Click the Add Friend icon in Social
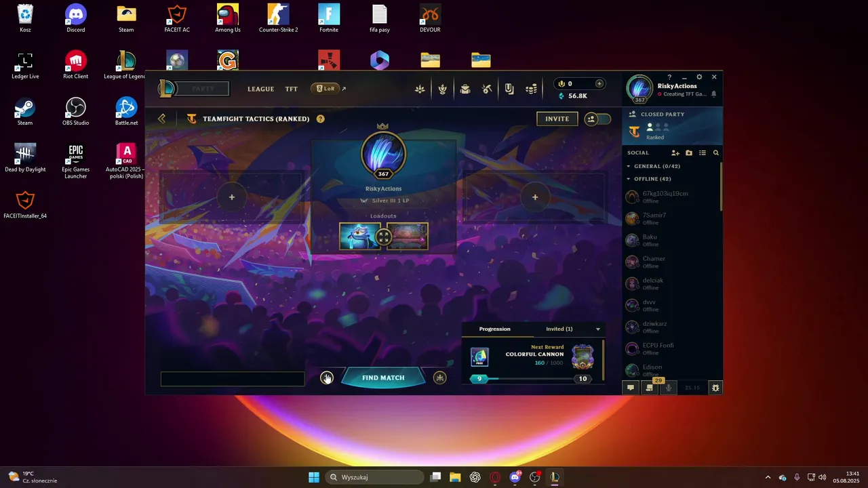The height and width of the screenshot is (488, 868). point(675,153)
